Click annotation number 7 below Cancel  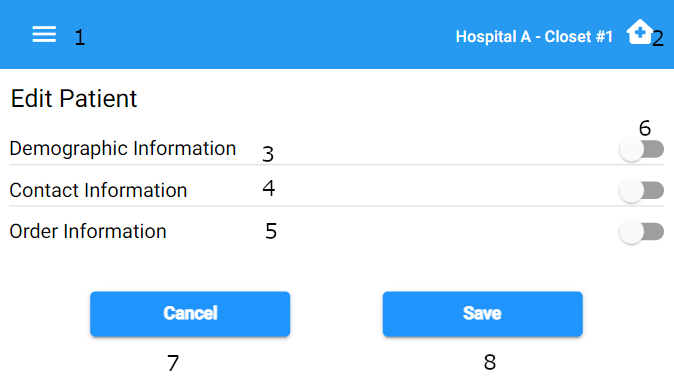(173, 363)
